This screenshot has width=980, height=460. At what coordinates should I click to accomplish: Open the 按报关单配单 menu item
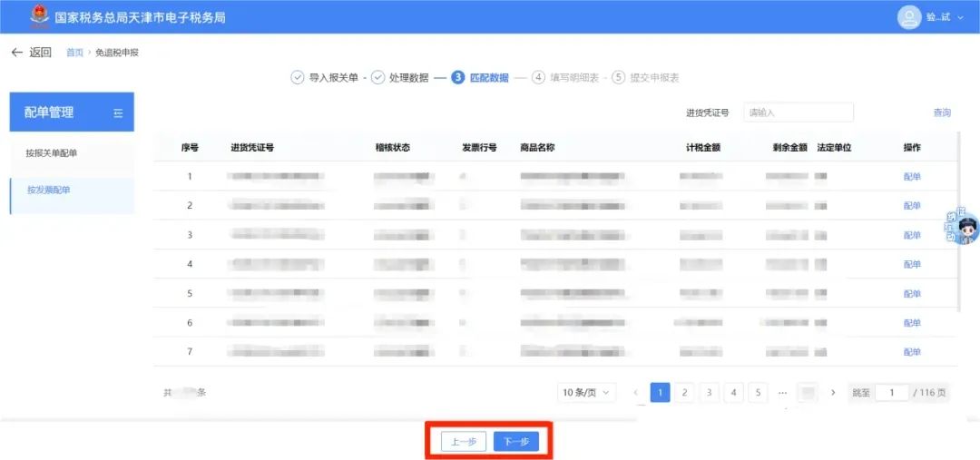coord(72,153)
